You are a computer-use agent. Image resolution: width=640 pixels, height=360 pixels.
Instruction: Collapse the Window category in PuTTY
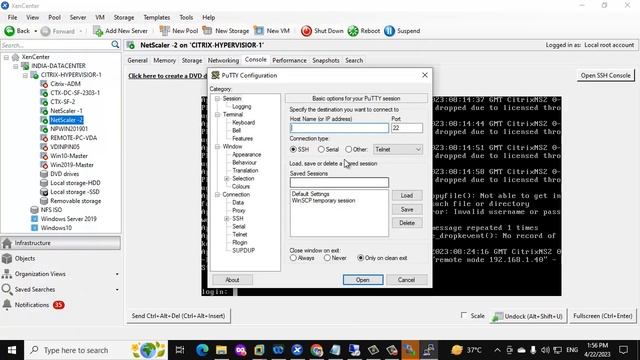tap(218, 147)
